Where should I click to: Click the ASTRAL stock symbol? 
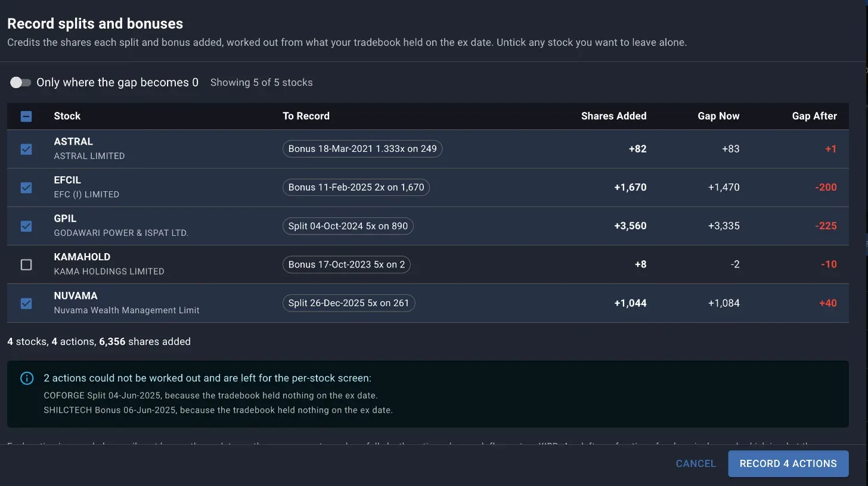73,142
